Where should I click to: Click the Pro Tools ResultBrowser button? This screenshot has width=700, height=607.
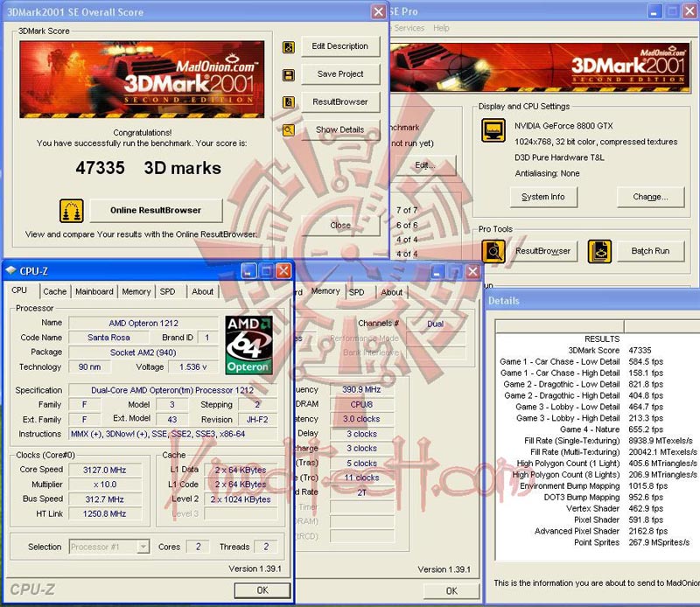click(x=543, y=251)
